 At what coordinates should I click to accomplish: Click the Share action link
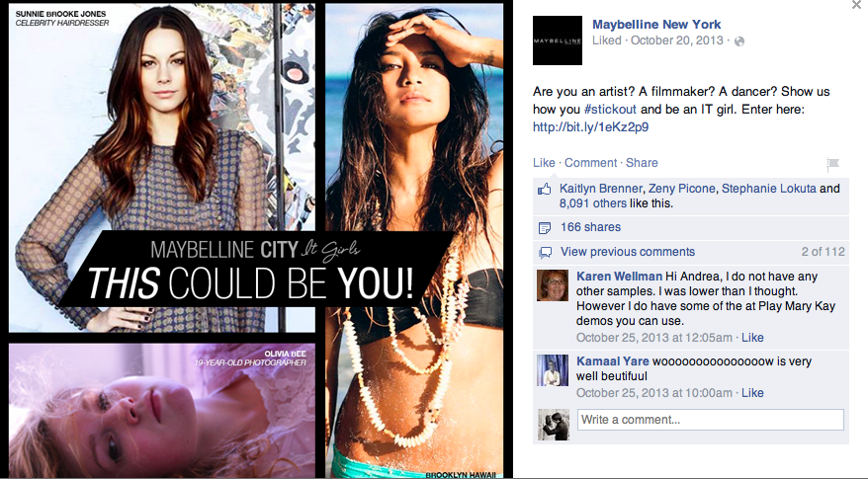(x=642, y=163)
